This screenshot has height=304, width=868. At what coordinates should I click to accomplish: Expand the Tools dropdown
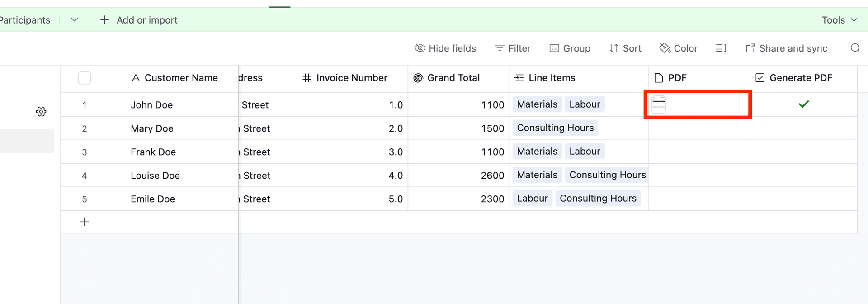tap(840, 20)
